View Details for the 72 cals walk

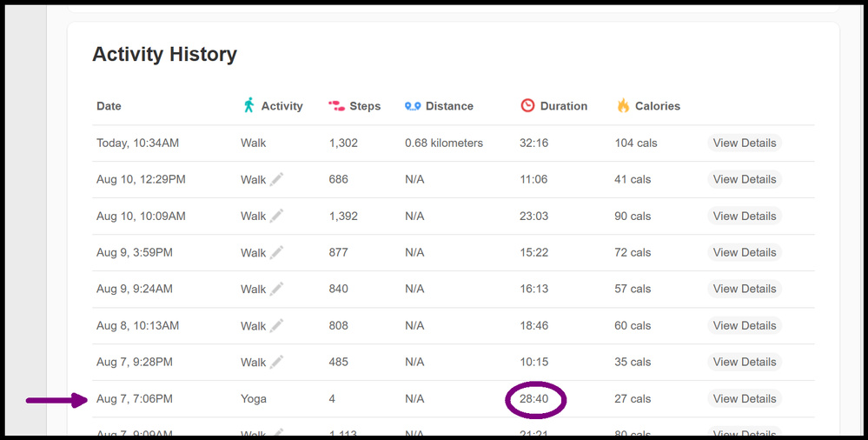pyautogui.click(x=744, y=252)
